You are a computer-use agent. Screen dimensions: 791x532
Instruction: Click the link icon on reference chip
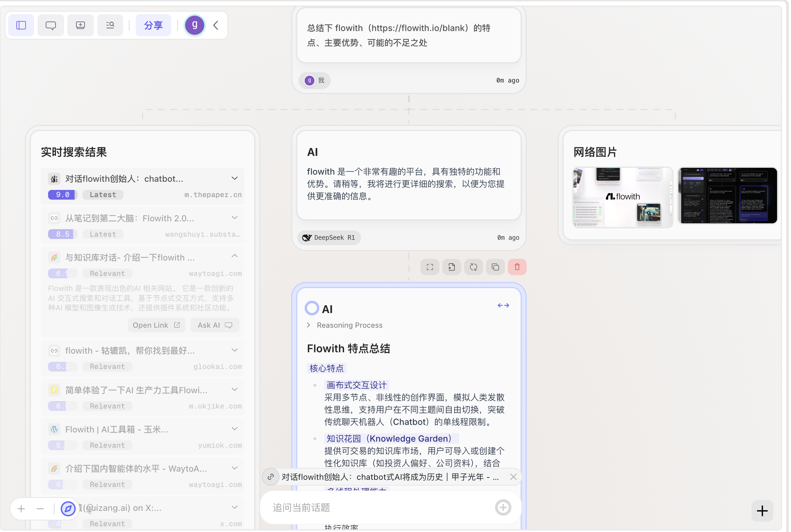(271, 477)
